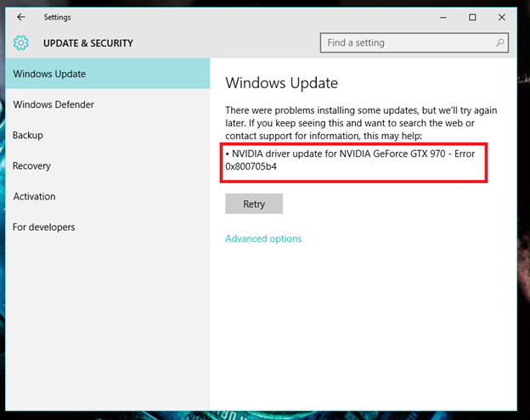Open the Recovery settings page
Viewport: 530px width, 420px height.
(32, 165)
